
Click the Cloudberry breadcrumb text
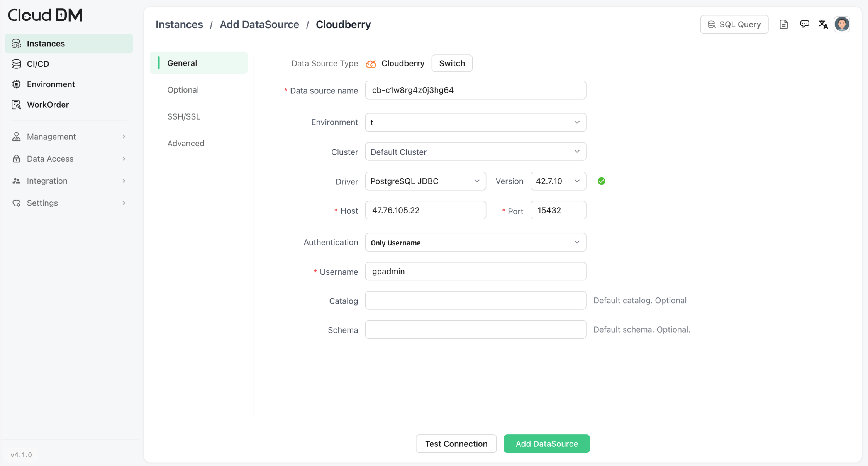pyautogui.click(x=343, y=24)
